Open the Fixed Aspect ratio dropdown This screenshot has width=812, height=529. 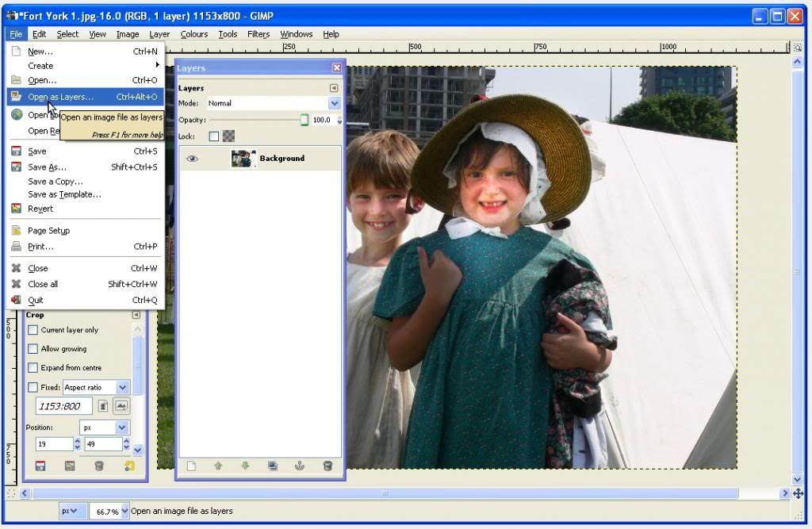click(x=96, y=387)
